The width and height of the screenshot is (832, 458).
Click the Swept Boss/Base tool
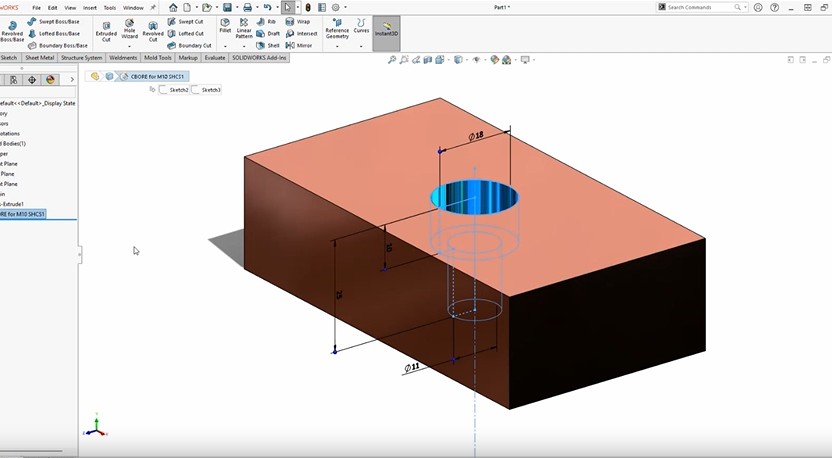pos(54,22)
